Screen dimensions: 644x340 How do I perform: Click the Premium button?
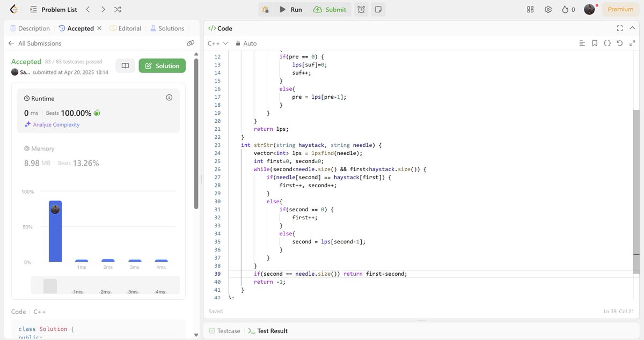[620, 9]
